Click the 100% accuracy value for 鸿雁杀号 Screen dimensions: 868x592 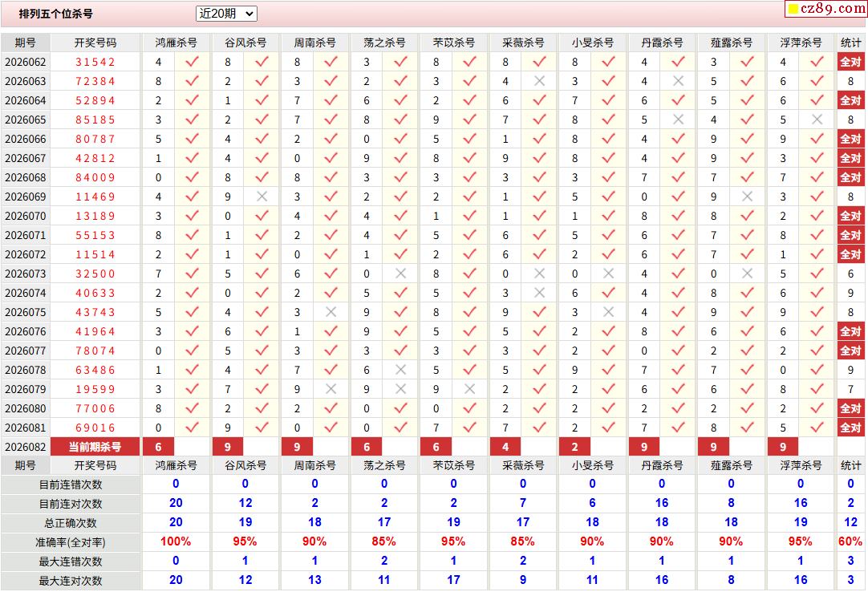click(x=176, y=541)
